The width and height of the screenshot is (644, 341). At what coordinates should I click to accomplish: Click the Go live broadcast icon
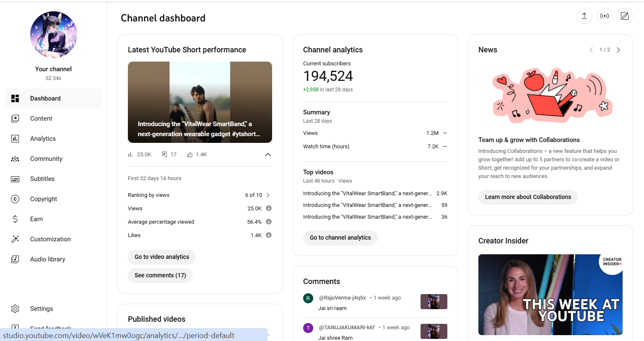click(x=604, y=16)
